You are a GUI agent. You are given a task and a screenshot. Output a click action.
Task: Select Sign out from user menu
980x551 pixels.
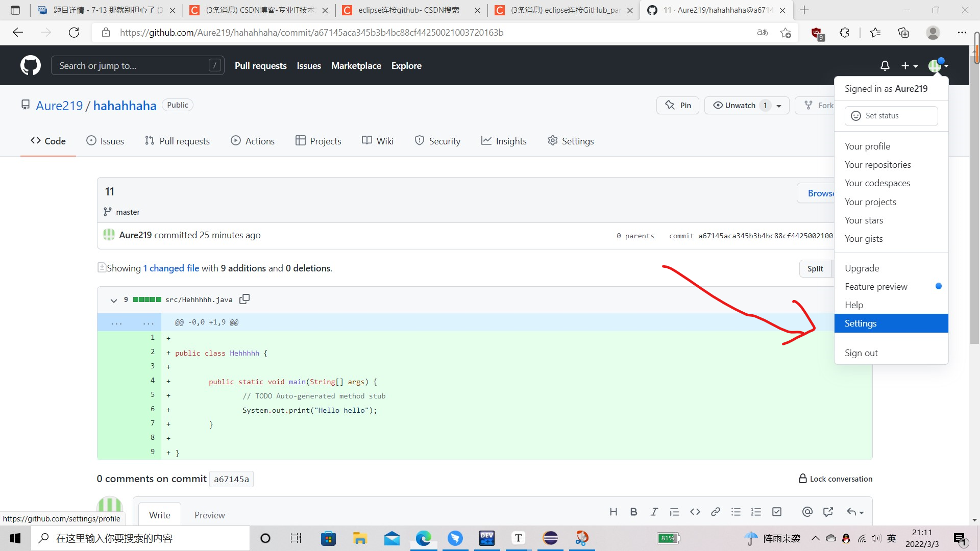pyautogui.click(x=861, y=353)
